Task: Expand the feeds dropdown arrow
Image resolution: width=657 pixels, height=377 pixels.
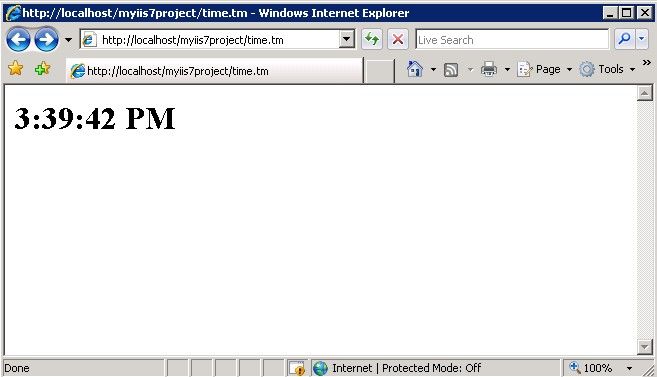Action: (470, 70)
